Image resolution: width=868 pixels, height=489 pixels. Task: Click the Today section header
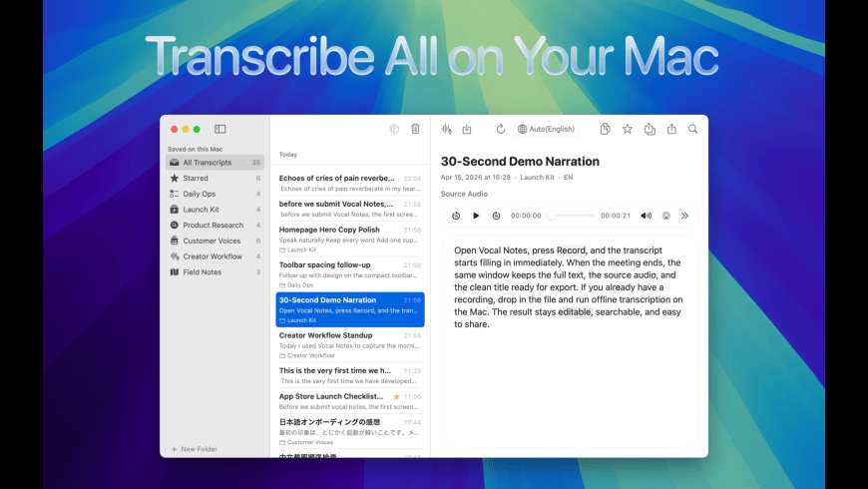[x=288, y=155]
